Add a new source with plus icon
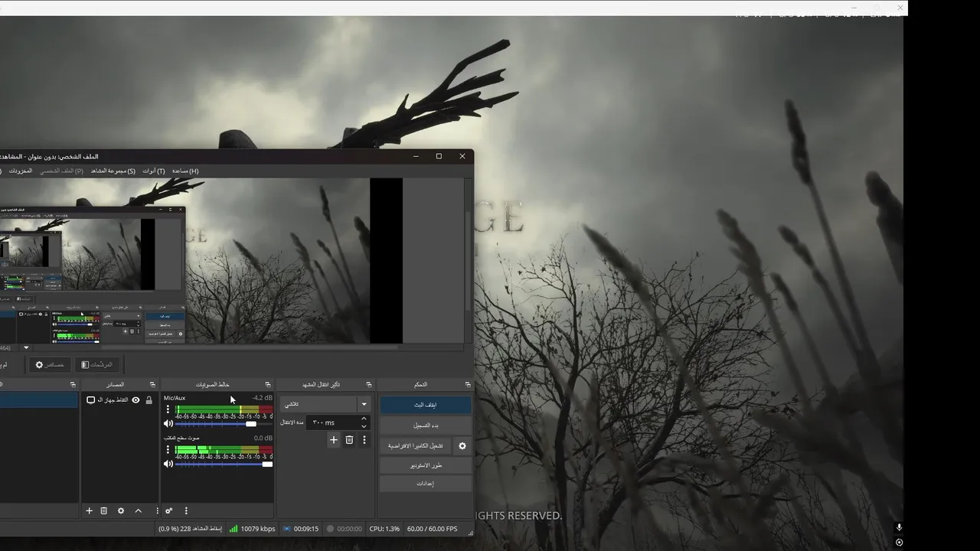This screenshot has height=551, width=980. coord(89,510)
